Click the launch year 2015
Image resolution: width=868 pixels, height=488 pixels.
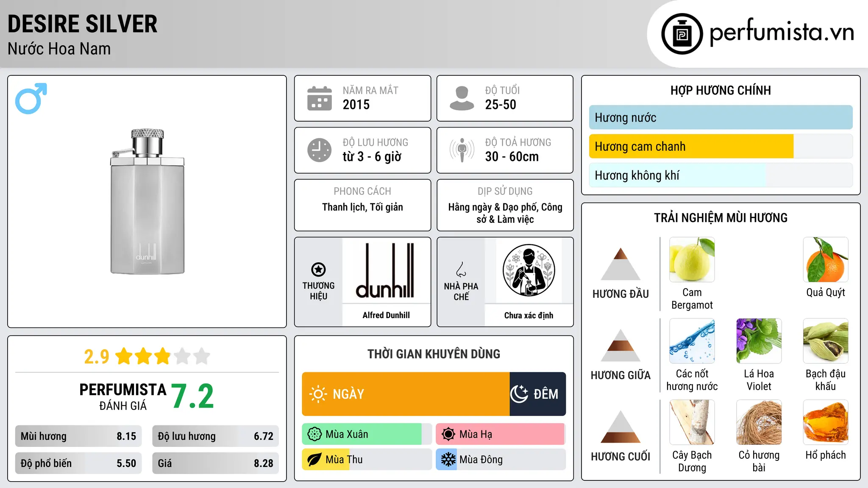(x=356, y=105)
